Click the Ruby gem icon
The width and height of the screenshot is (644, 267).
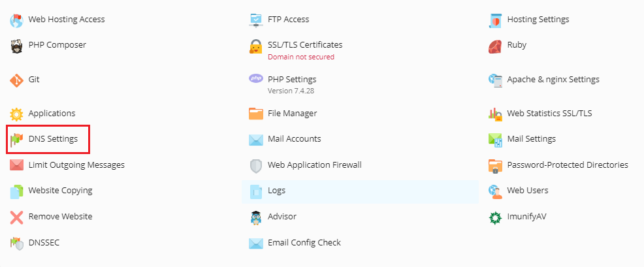[495, 46]
